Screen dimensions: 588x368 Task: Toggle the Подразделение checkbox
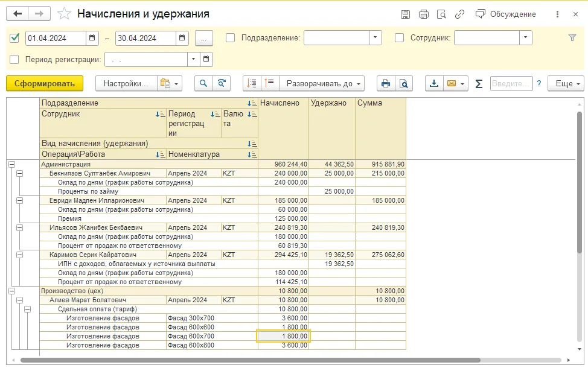(230, 38)
